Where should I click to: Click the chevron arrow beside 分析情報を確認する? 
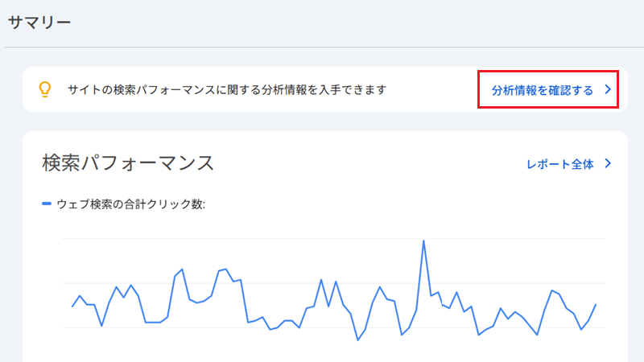[x=609, y=89]
